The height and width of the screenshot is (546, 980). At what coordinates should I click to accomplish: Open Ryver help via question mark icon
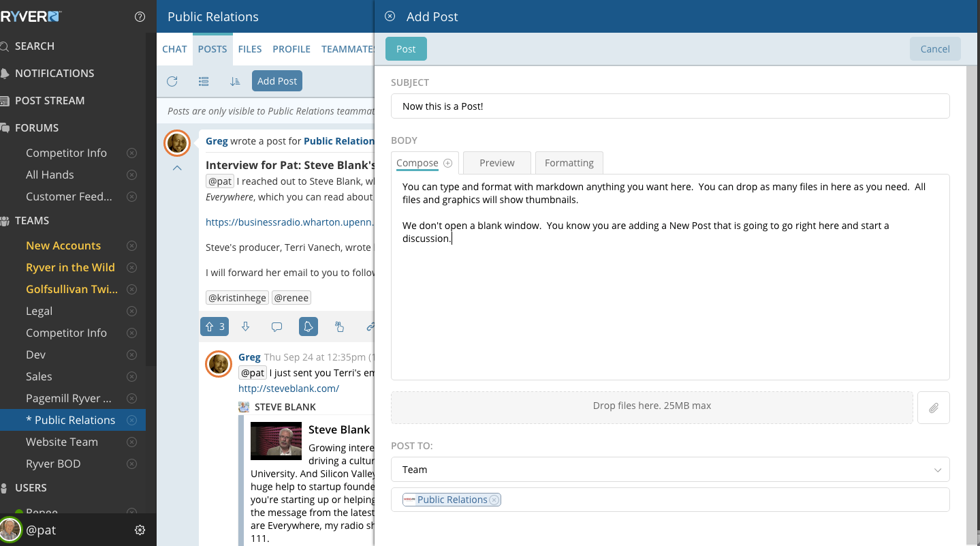click(x=140, y=17)
